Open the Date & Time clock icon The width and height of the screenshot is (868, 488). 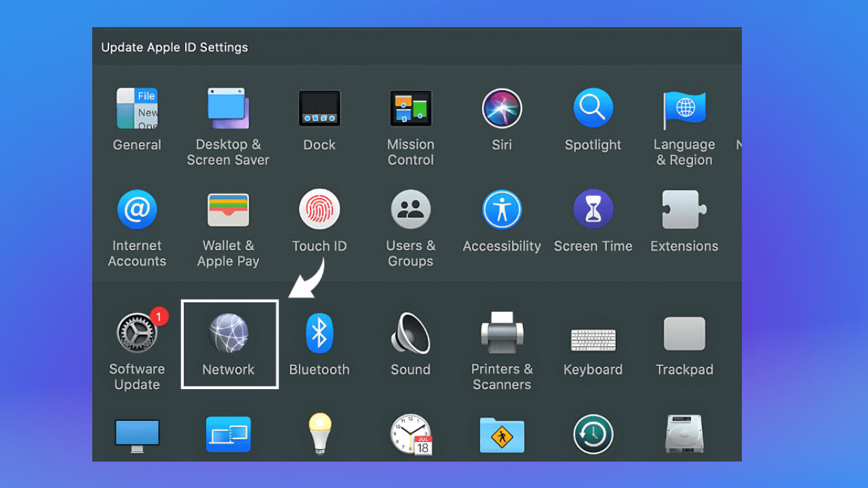coord(411,434)
